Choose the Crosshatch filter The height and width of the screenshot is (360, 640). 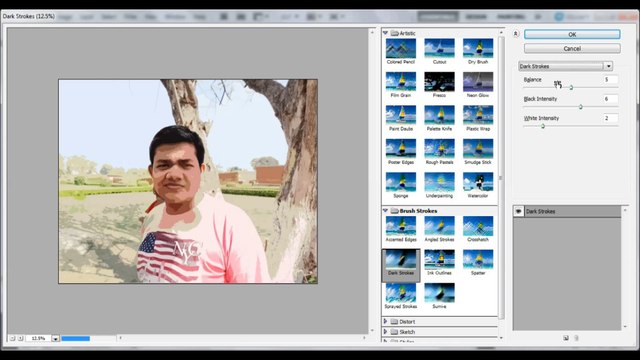tap(478, 226)
